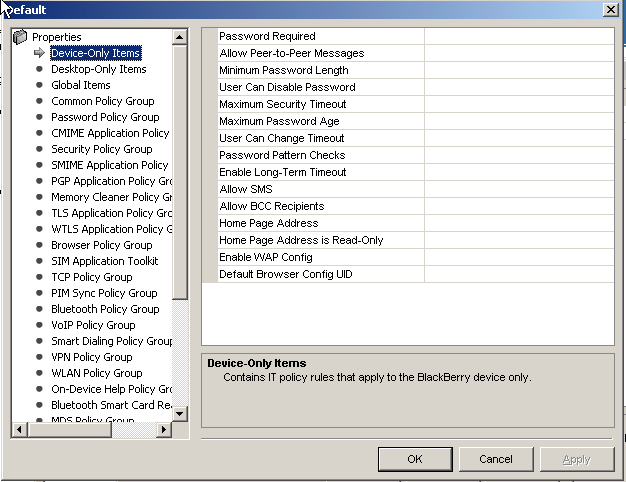Click the Properties root folder icon
This screenshot has height=482, width=626.
point(20,37)
